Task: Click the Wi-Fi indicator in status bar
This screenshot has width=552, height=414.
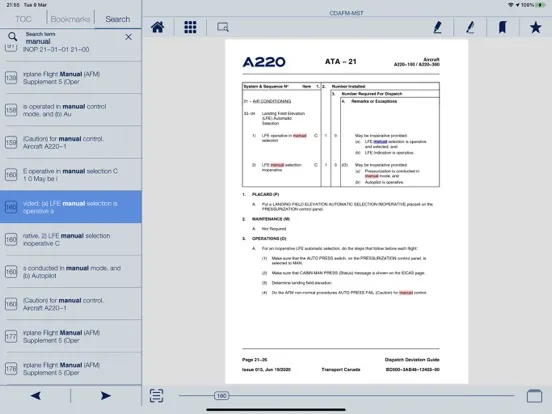Action: 510,5
